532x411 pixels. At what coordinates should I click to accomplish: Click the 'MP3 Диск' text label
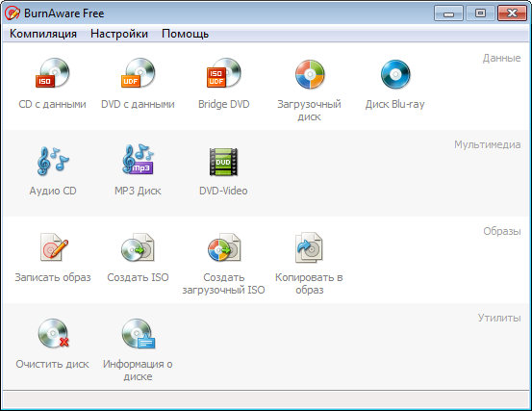pyautogui.click(x=138, y=191)
